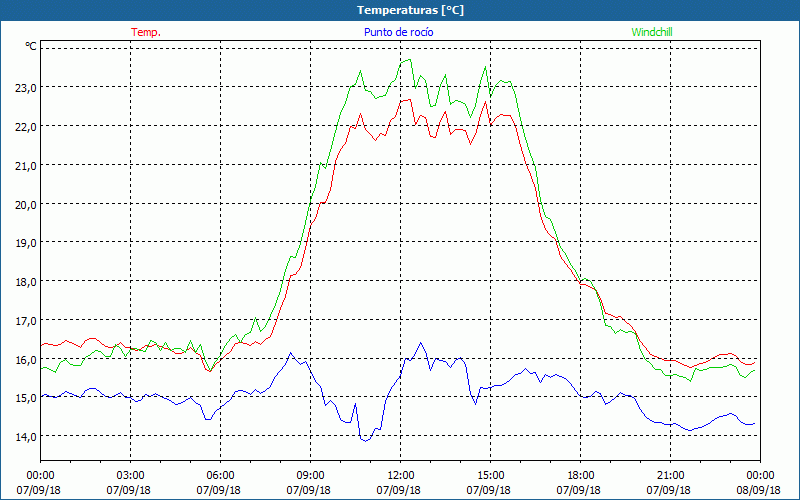
Task: Select the green Windchill legend label
Action: 652,32
